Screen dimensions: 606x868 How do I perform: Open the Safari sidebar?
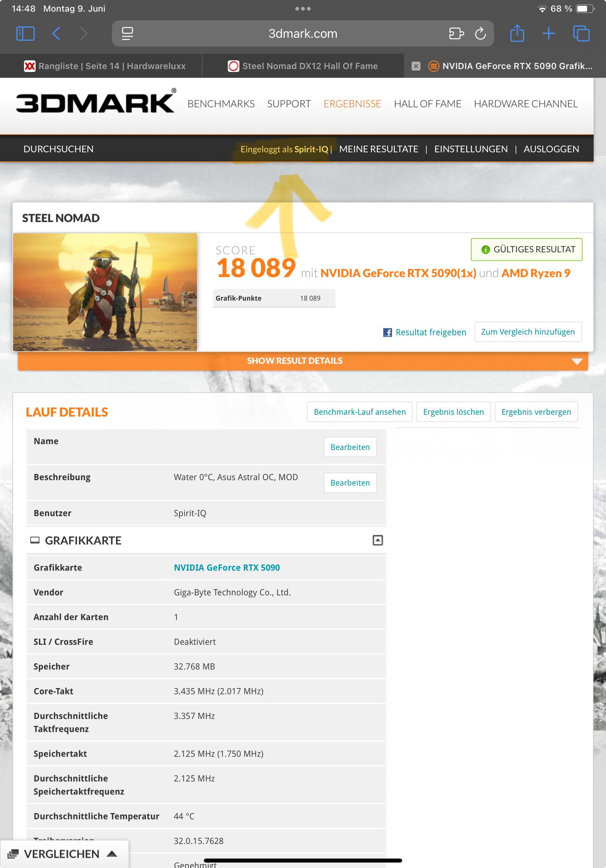click(x=25, y=33)
